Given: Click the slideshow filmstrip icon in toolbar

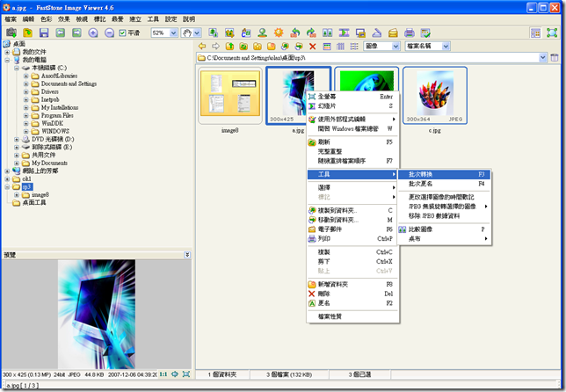Looking at the screenshot, I should (x=344, y=33).
